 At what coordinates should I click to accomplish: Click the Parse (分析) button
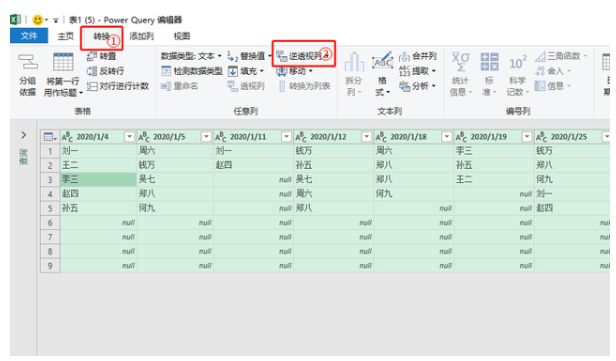click(x=417, y=86)
